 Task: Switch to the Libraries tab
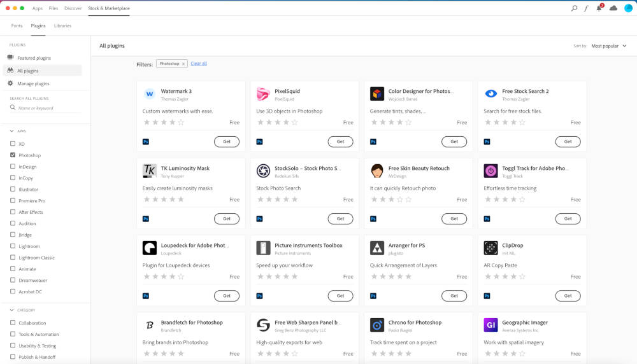coord(62,26)
